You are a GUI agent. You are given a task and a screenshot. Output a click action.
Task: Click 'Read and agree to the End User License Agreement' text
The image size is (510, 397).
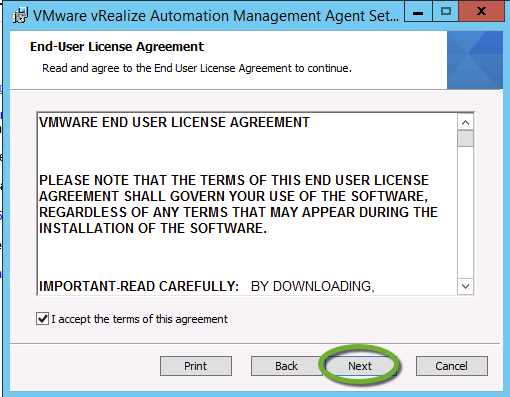[x=197, y=68]
